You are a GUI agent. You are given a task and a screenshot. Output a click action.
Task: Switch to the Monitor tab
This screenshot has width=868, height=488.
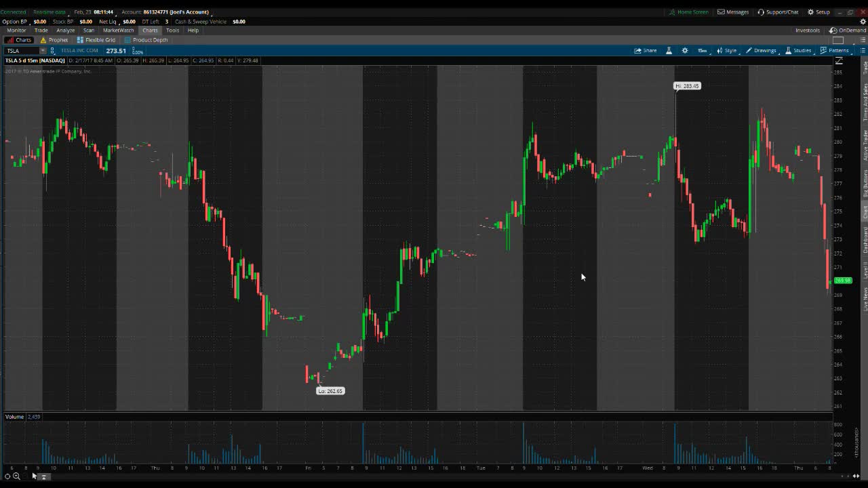[x=16, y=30]
